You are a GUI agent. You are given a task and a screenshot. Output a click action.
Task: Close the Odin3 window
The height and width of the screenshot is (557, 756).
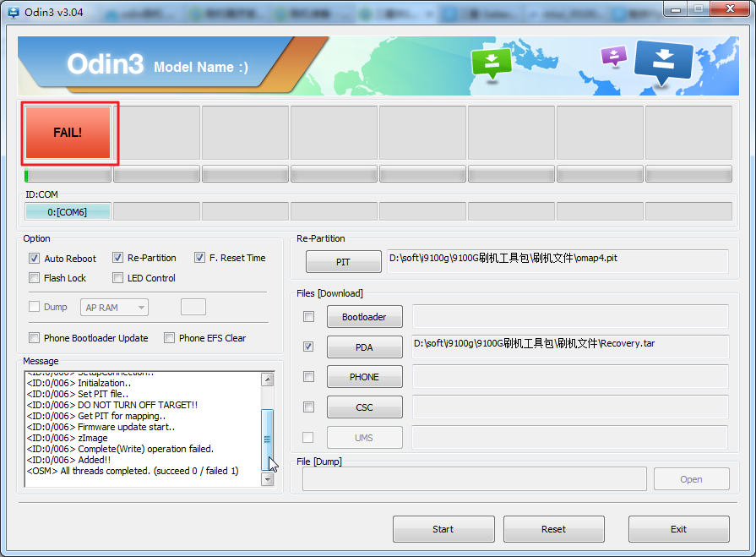[730, 9]
